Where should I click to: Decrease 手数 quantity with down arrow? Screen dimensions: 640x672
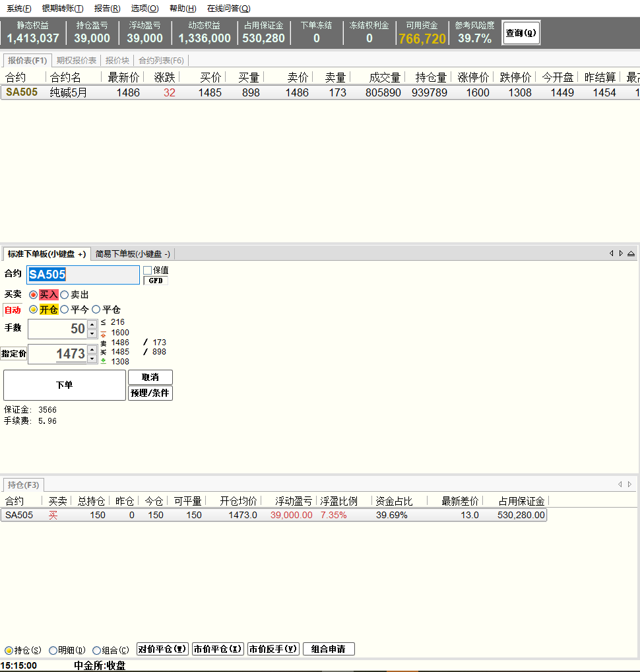[x=92, y=333]
